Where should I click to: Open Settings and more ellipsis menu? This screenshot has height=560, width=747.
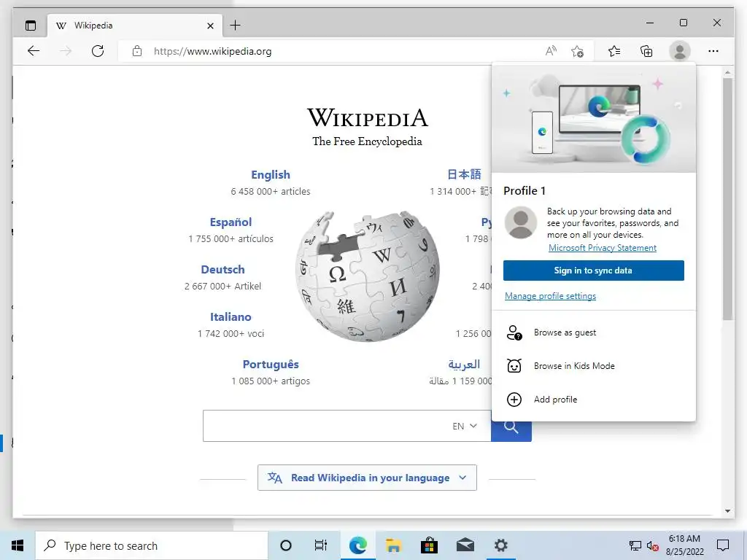click(x=713, y=51)
